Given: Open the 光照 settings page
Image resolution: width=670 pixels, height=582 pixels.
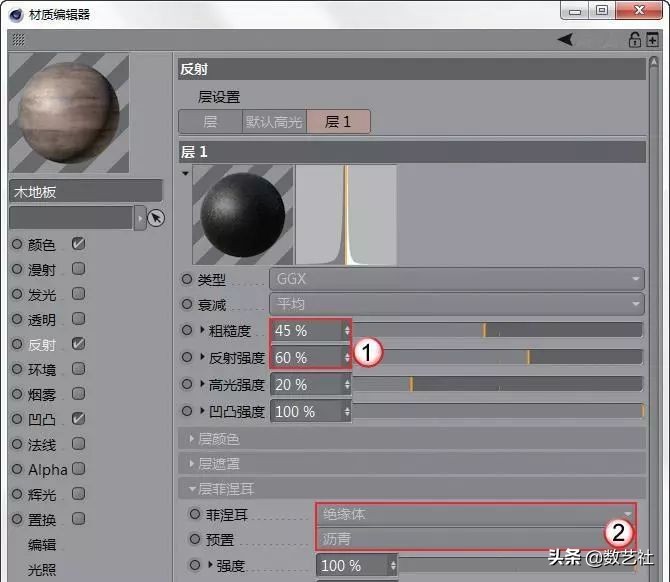Looking at the screenshot, I should [42, 570].
